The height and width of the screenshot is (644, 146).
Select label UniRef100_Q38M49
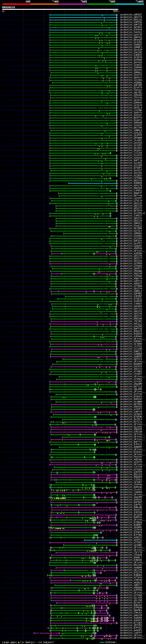pos(131,67)
